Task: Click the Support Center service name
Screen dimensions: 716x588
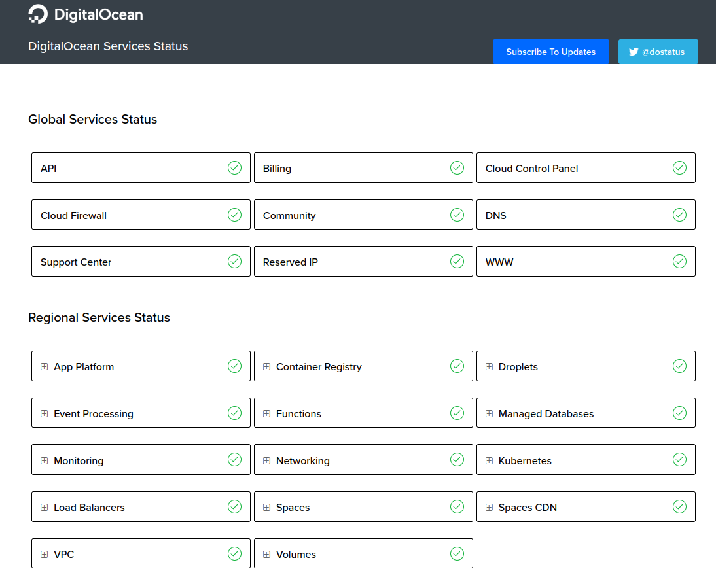Action: click(x=76, y=262)
